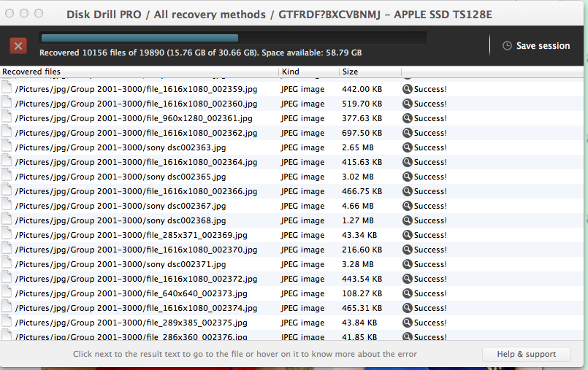Reveal file_960x1280_002361.jpg via its magnifier icon
The height and width of the screenshot is (370, 588).
408,118
